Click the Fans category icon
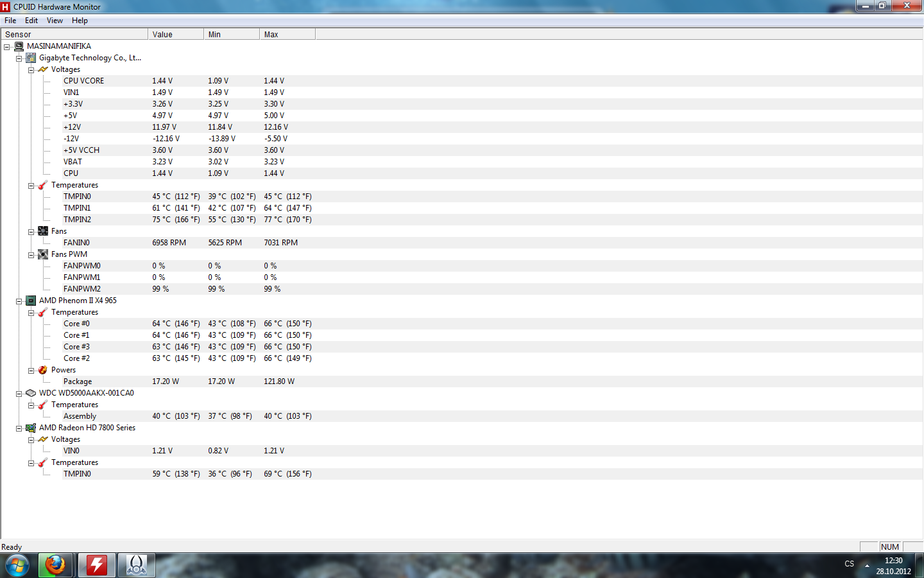Image resolution: width=924 pixels, height=578 pixels. (43, 231)
